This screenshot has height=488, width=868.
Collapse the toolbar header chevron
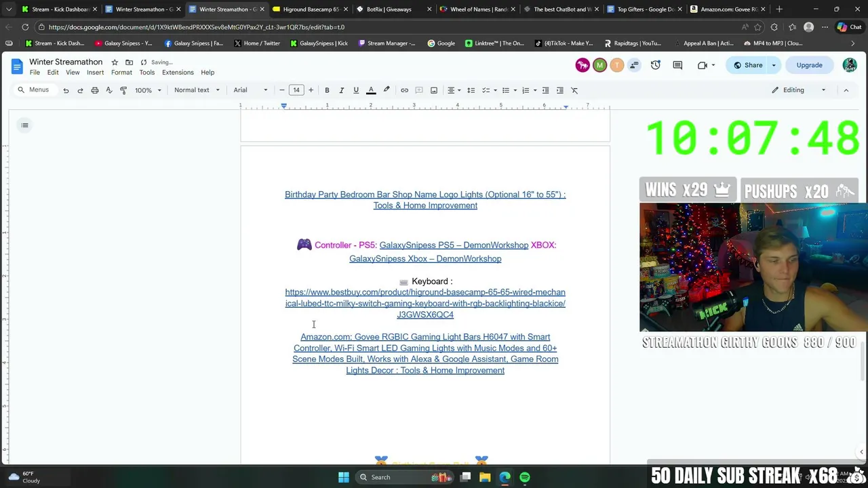[x=846, y=90]
